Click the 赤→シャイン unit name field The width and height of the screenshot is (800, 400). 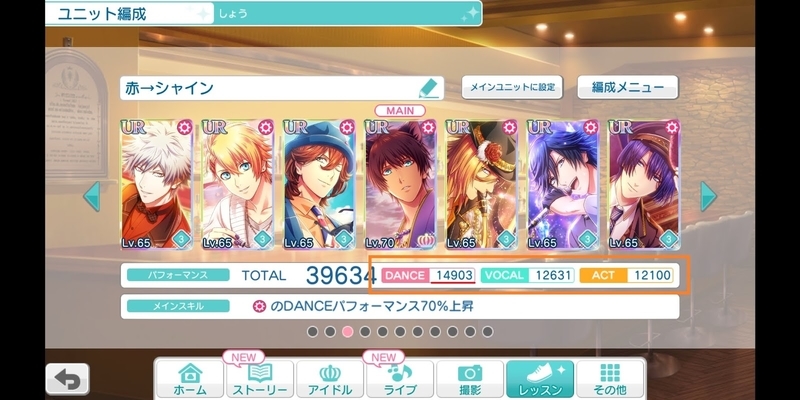282,88
